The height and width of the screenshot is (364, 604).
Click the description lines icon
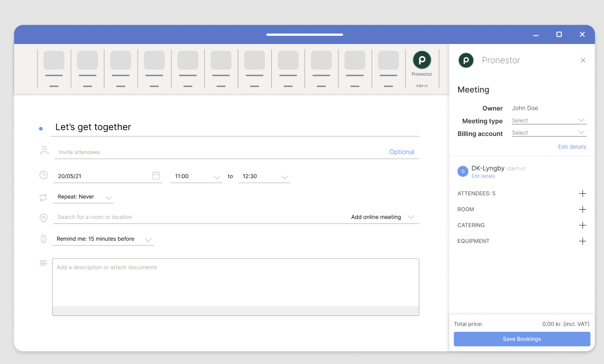point(44,263)
